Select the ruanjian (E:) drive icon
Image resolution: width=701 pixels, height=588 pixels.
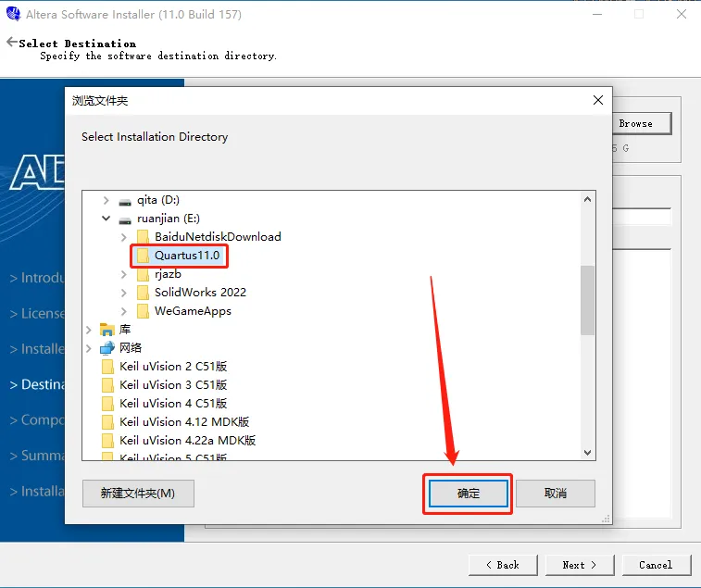[x=125, y=219]
